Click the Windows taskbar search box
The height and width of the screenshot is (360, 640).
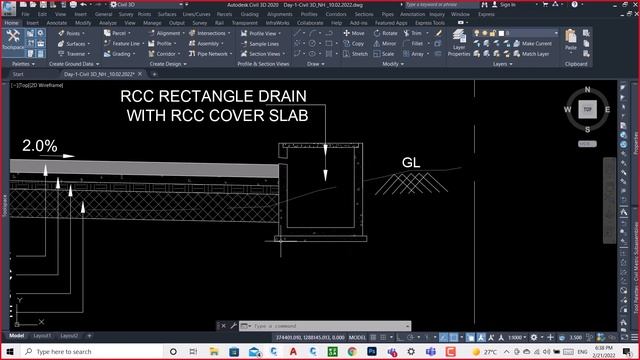[x=92, y=351]
